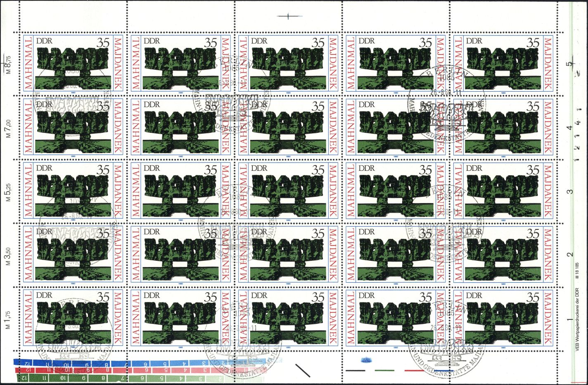Click the short black dash in the bottom margin
Image resolution: width=588 pixels, height=385 pixels.
coord(356,371)
